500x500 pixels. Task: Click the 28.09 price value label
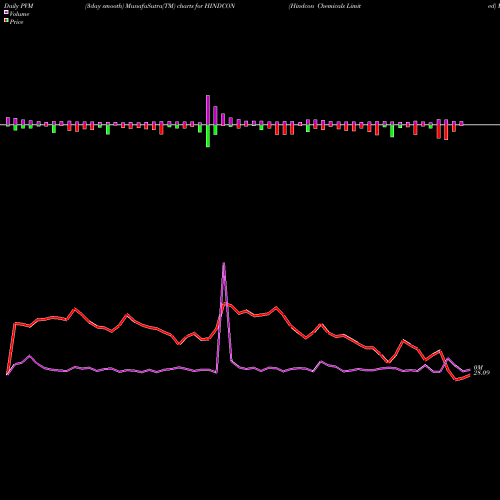[482, 373]
